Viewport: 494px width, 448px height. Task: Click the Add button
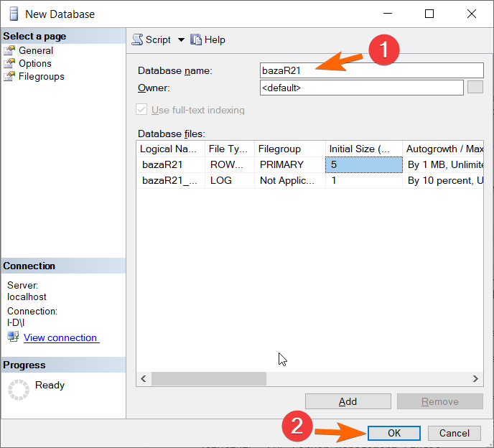click(348, 401)
